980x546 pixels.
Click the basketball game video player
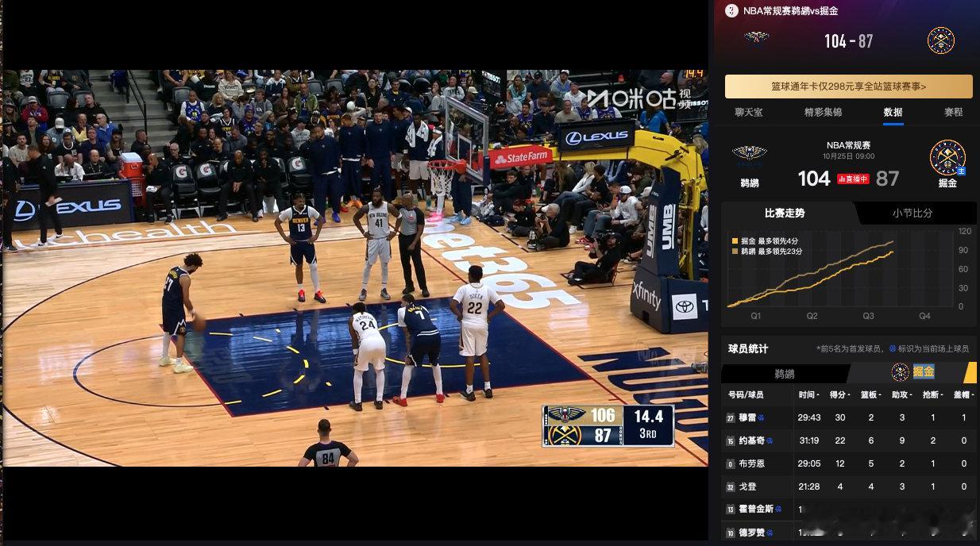coord(355,267)
